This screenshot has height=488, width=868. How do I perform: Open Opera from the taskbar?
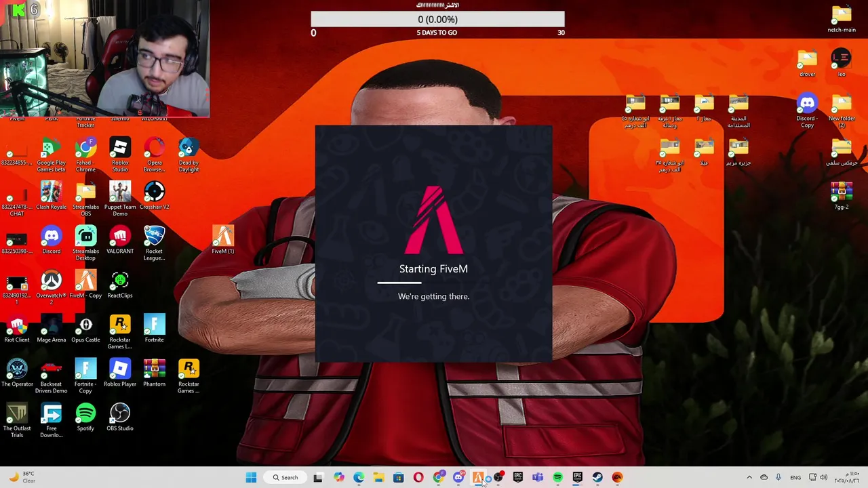pyautogui.click(x=418, y=477)
